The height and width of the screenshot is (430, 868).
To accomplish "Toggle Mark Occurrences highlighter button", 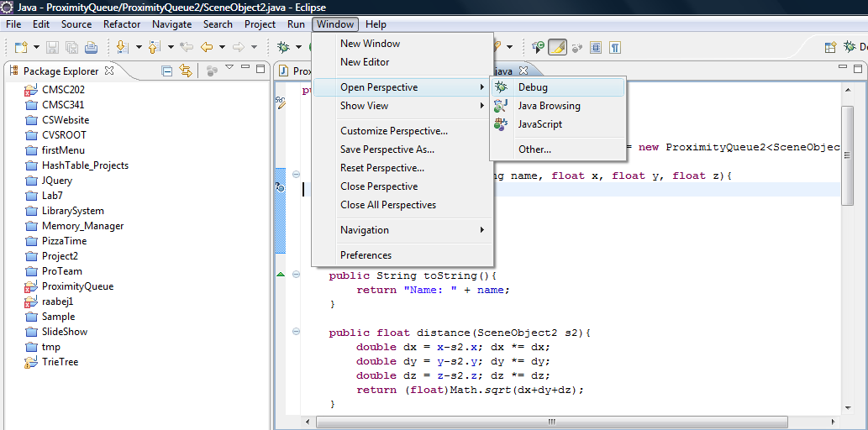I will (557, 48).
